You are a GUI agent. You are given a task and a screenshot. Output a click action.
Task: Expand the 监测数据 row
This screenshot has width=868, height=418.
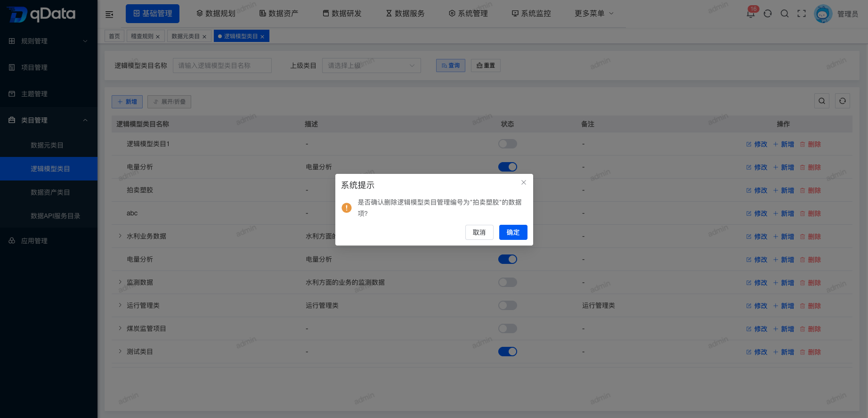click(x=120, y=282)
